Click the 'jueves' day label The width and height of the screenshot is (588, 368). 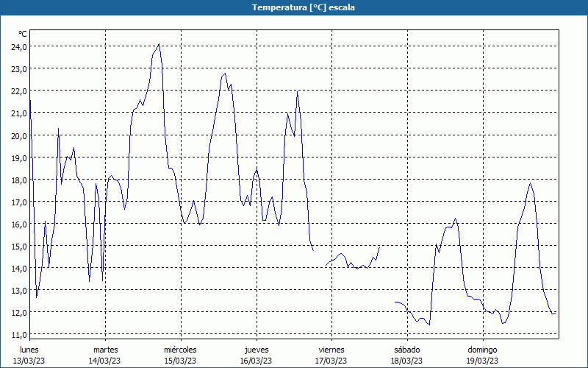(257, 350)
